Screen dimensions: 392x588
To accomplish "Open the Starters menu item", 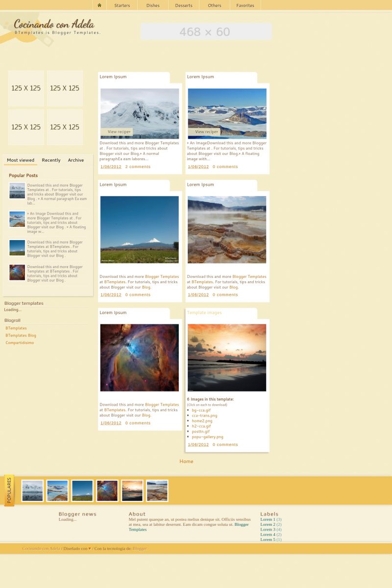I will (x=122, y=5).
